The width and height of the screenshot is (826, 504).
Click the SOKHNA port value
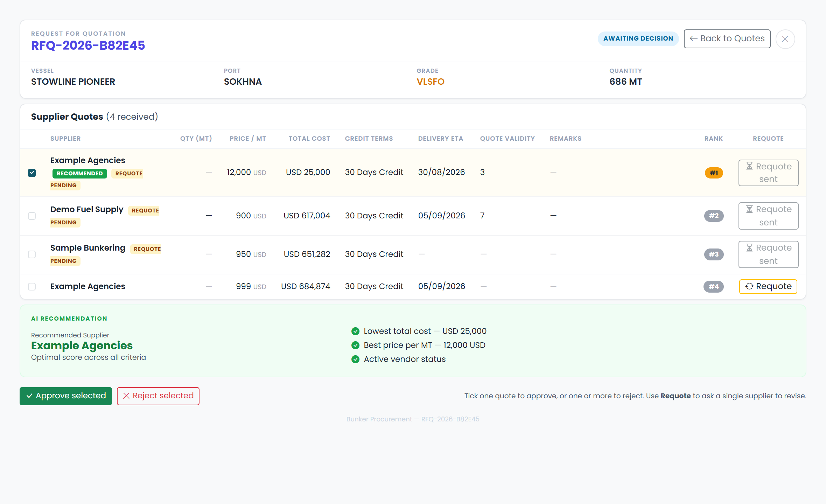(243, 82)
